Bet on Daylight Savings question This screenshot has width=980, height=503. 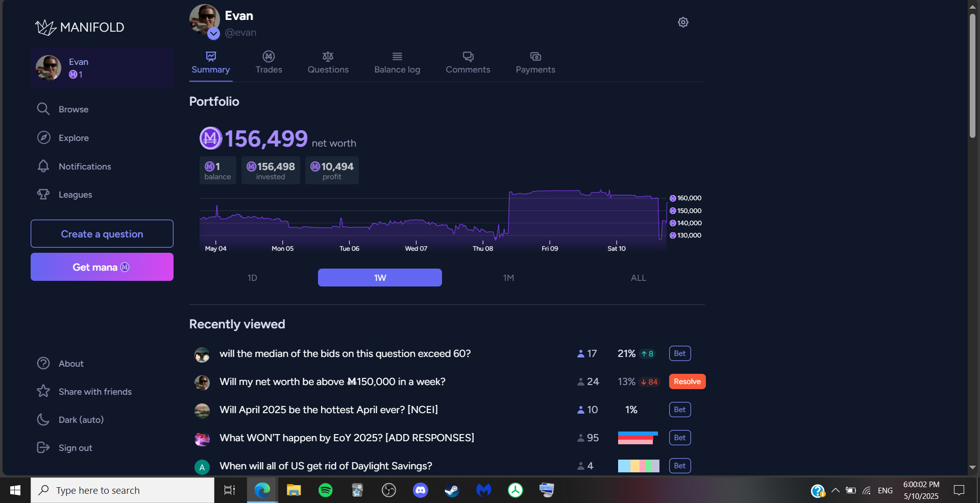[680, 466]
